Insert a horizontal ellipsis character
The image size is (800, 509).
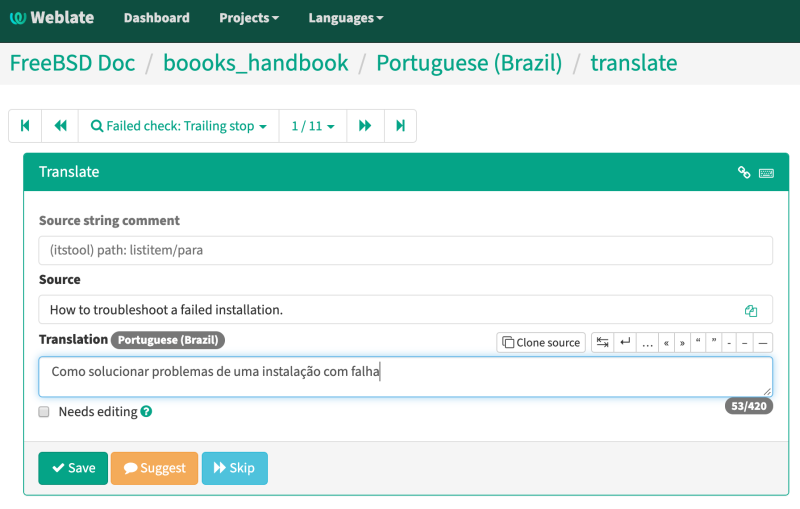pyautogui.click(x=647, y=343)
